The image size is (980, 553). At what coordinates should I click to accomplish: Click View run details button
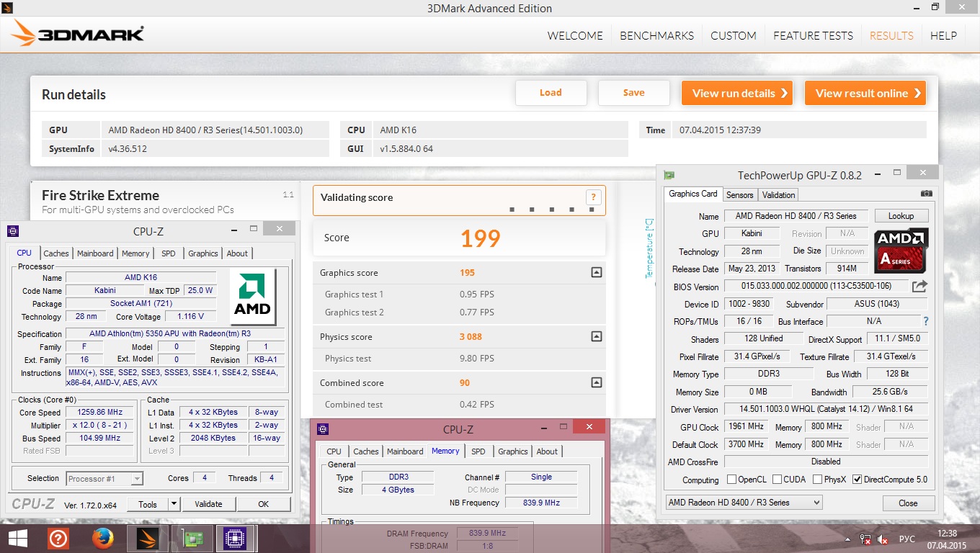pyautogui.click(x=736, y=93)
